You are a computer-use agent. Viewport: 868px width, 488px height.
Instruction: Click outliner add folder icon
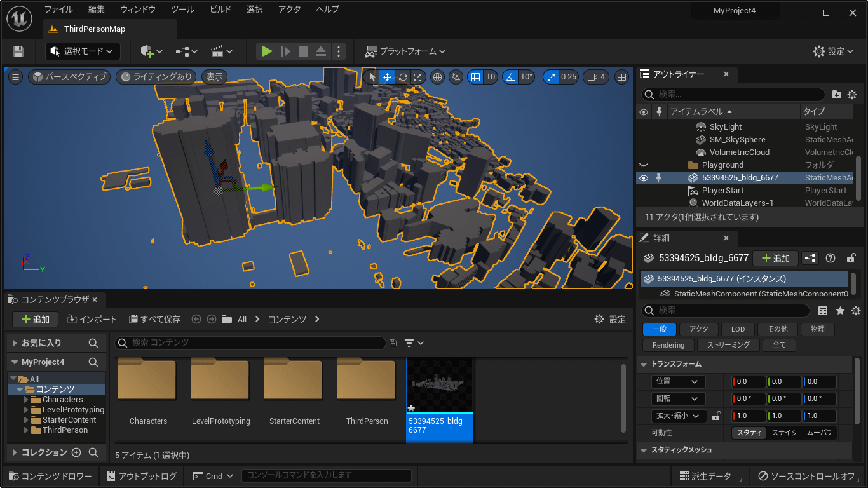coord(837,94)
